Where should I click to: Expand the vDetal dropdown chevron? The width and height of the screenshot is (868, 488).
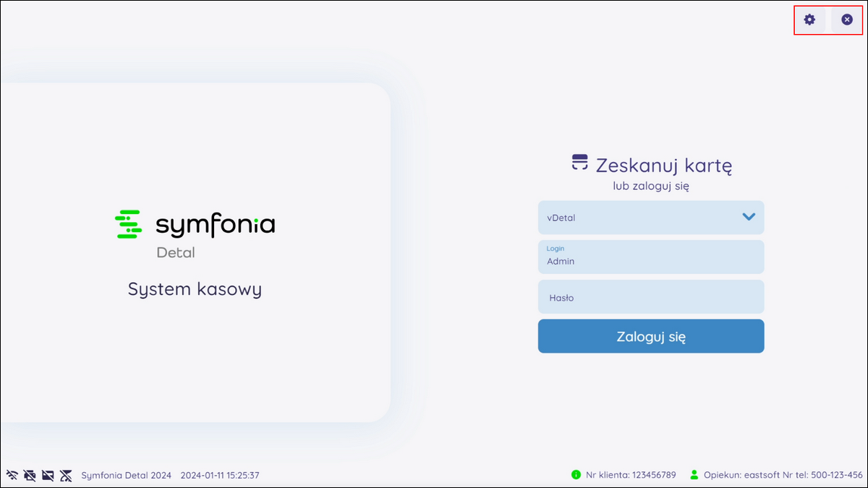(x=749, y=217)
